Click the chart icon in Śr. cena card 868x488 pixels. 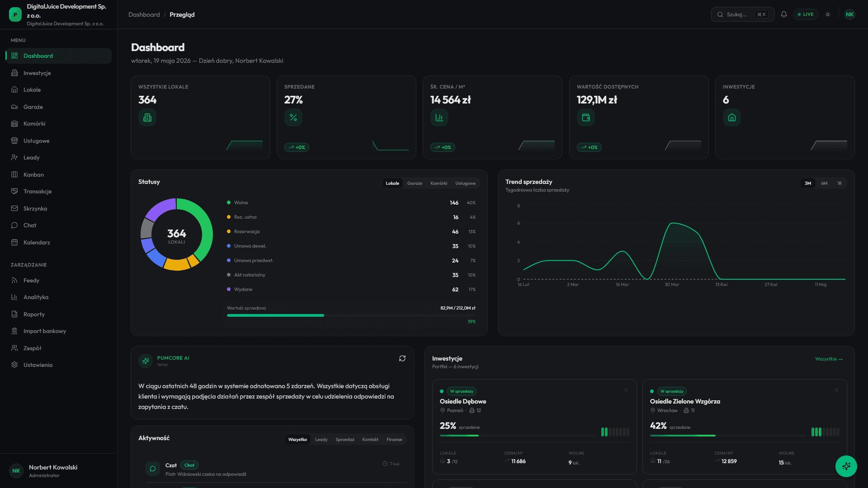[439, 117]
